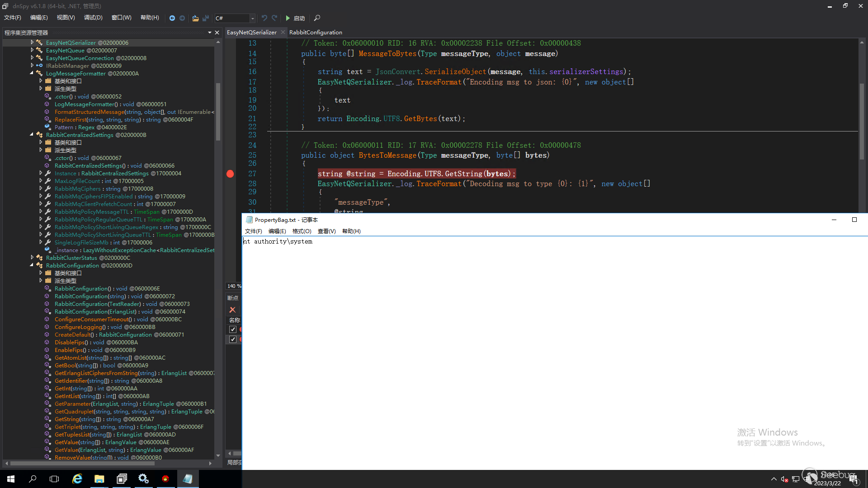Select EnableFips() method in tree

click(x=95, y=350)
